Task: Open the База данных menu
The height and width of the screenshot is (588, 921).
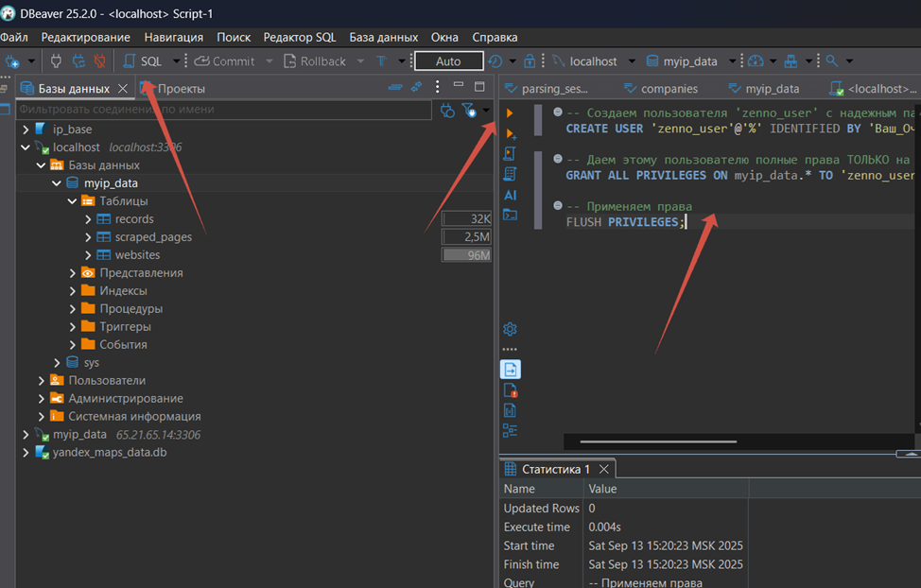Action: pyautogui.click(x=384, y=37)
